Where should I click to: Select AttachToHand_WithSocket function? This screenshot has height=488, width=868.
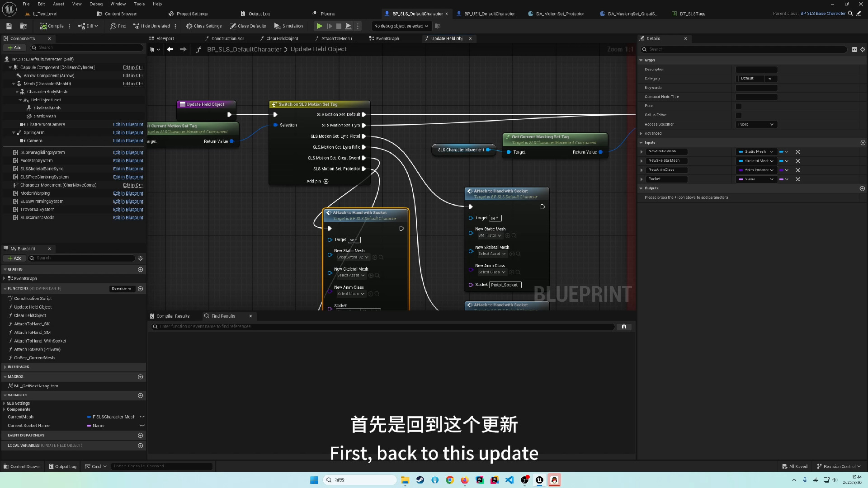[40, 341]
